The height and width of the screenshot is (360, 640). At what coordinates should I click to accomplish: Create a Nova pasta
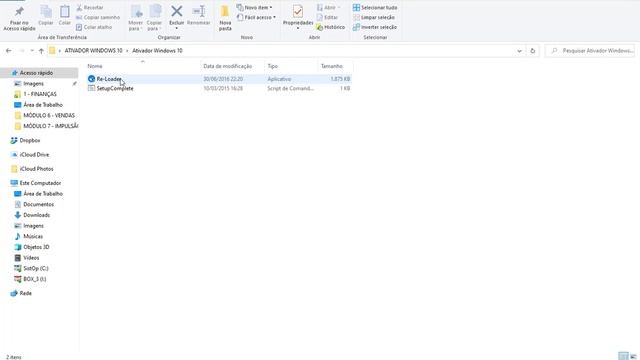point(225,18)
